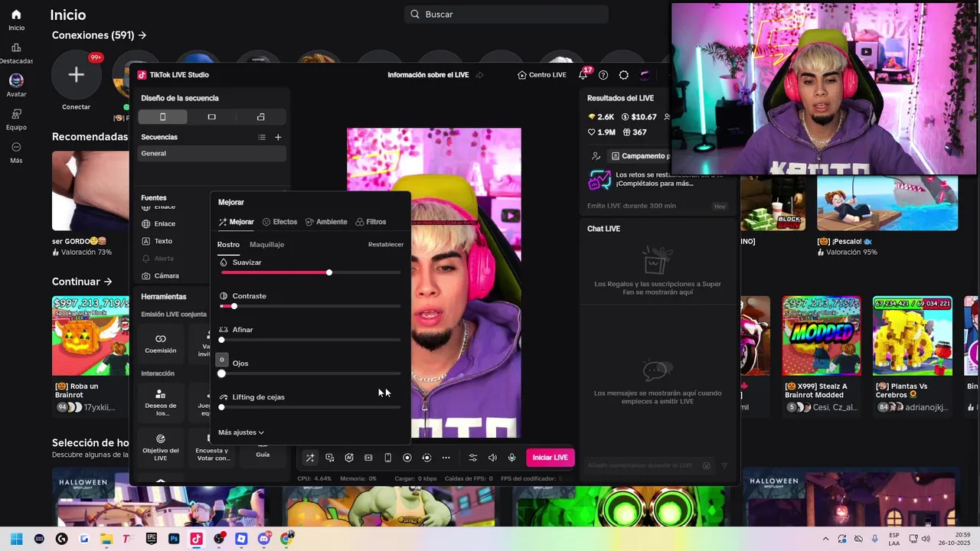Click the Conectar plus button in Roblox

click(76, 74)
